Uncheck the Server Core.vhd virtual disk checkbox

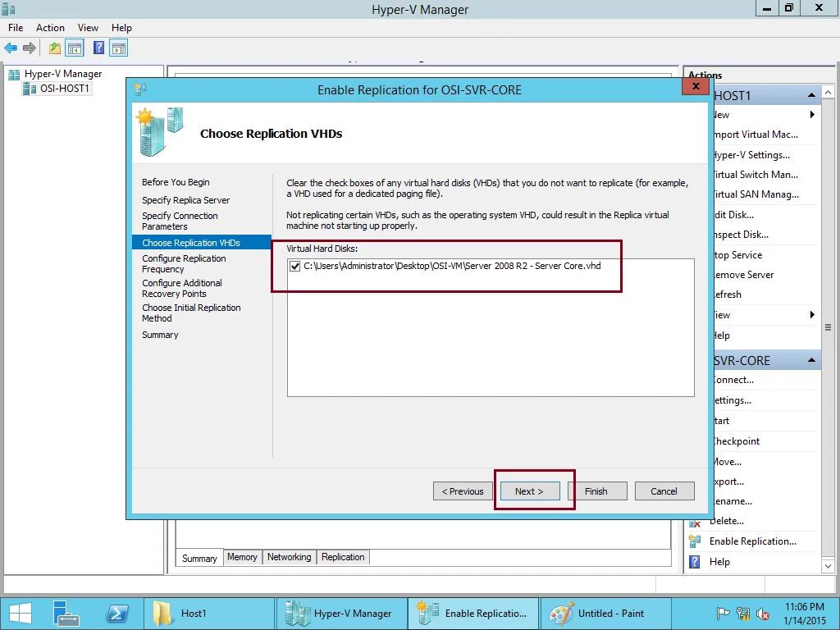click(294, 267)
